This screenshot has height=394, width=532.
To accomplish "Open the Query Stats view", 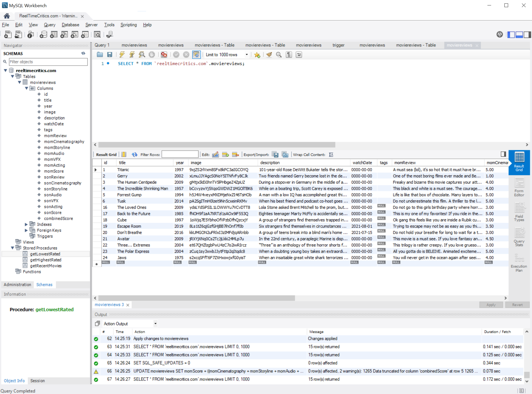I will (x=519, y=237).
